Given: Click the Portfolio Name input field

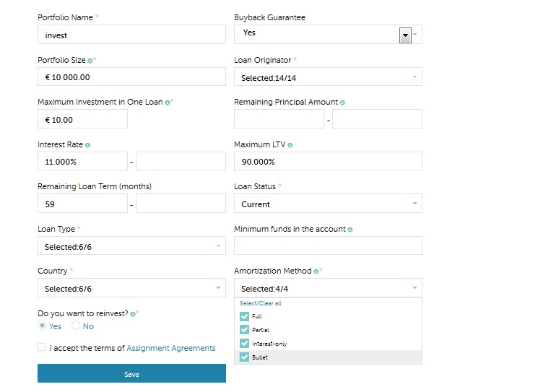Looking at the screenshot, I should (131, 35).
